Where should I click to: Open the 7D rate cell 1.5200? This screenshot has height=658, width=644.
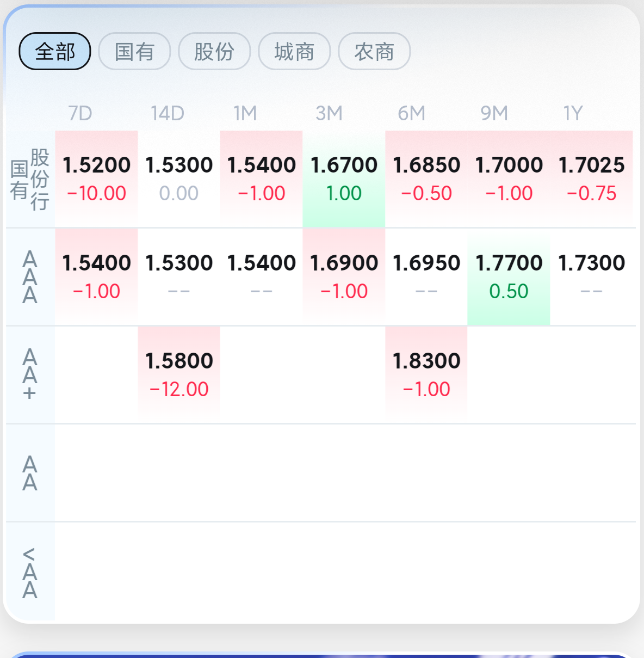point(96,179)
